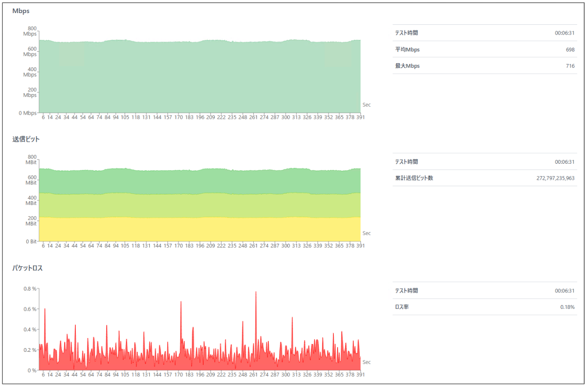
Task: Click the テスト時間 label beside the パケットロス chart
Action: pos(406,291)
